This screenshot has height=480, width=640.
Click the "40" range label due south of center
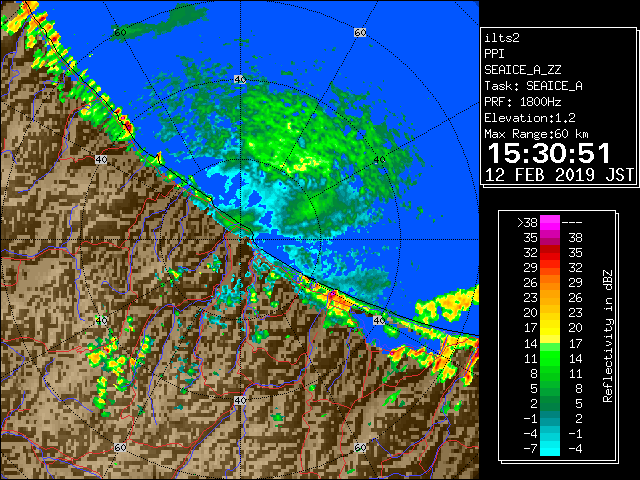click(240, 400)
